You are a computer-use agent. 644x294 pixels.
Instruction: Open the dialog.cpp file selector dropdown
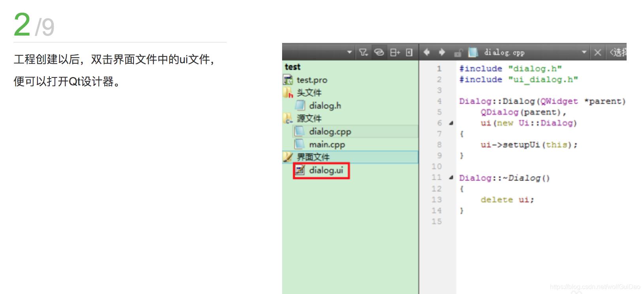pos(584,52)
